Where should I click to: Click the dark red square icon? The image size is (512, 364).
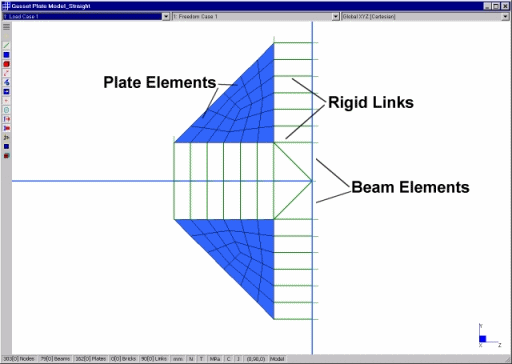[x=6, y=156]
